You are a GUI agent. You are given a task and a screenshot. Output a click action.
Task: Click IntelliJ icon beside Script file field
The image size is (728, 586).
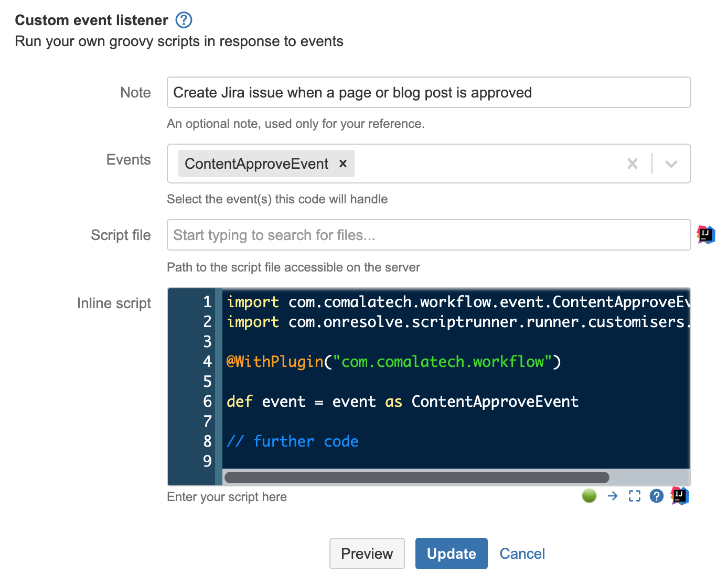(x=706, y=234)
